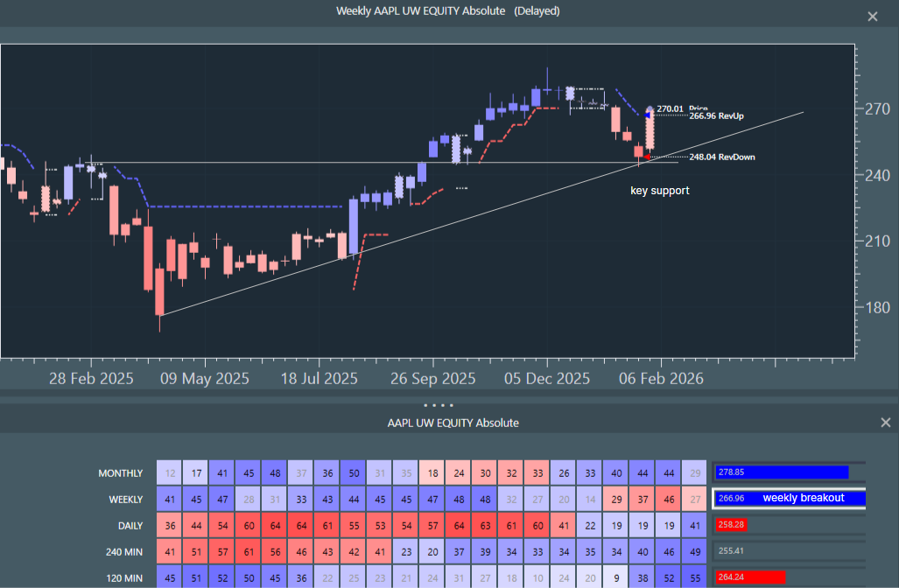Click the red RevDown triangle marker

click(647, 157)
